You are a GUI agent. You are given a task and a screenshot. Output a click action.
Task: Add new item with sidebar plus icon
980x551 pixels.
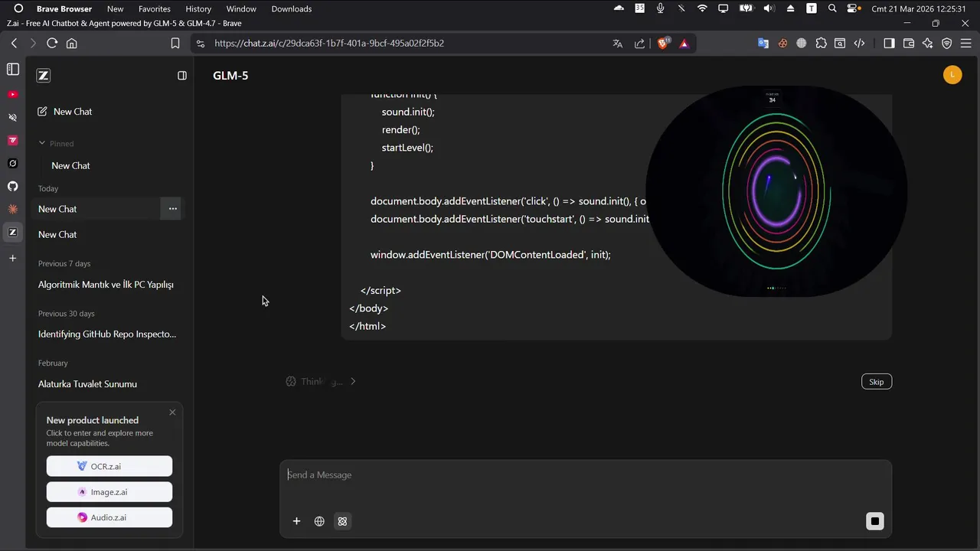coord(12,259)
